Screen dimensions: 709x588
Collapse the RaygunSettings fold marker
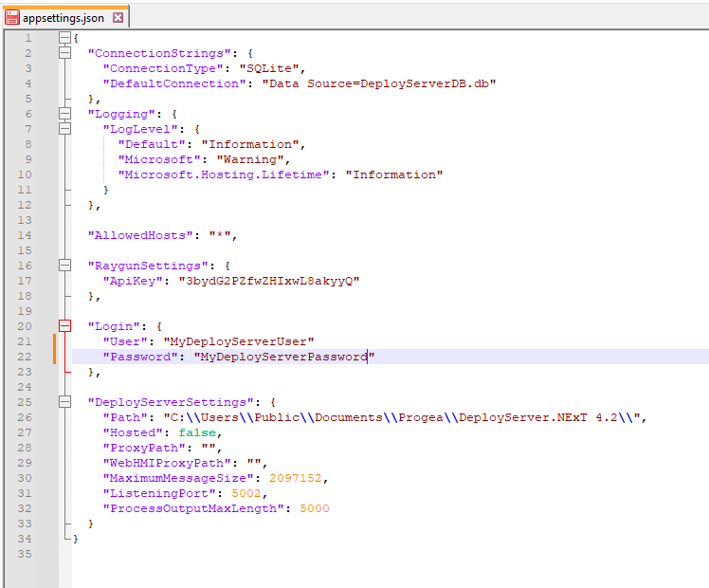tap(65, 266)
